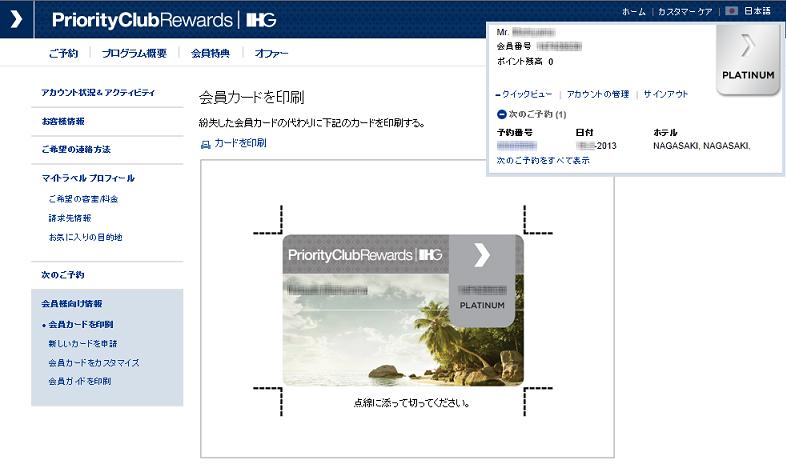Open the blurred reservation number link
The image size is (786, 464).
coord(516,146)
